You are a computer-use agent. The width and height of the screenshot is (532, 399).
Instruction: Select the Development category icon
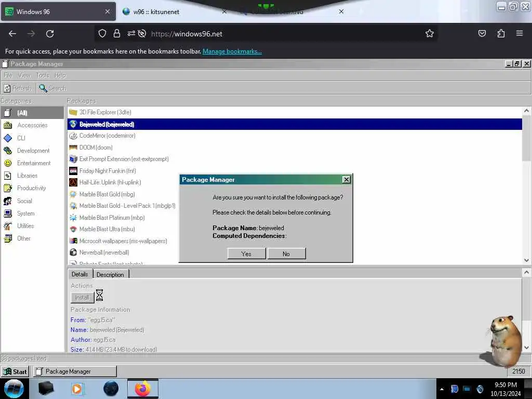tap(8, 151)
